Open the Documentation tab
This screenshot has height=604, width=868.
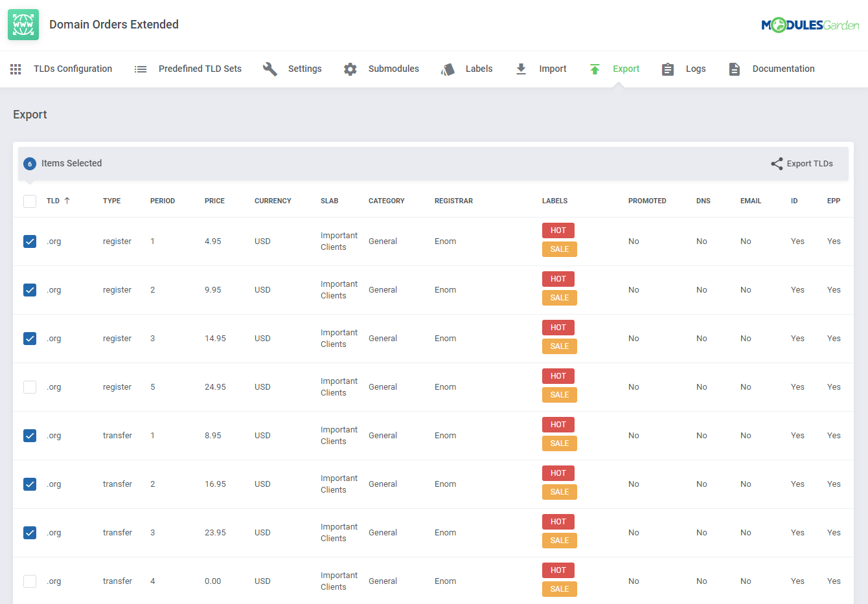click(x=783, y=69)
